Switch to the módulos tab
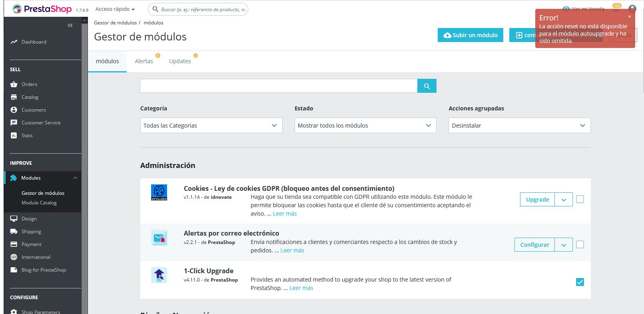Screen dimensions: 644x314 coord(107,61)
